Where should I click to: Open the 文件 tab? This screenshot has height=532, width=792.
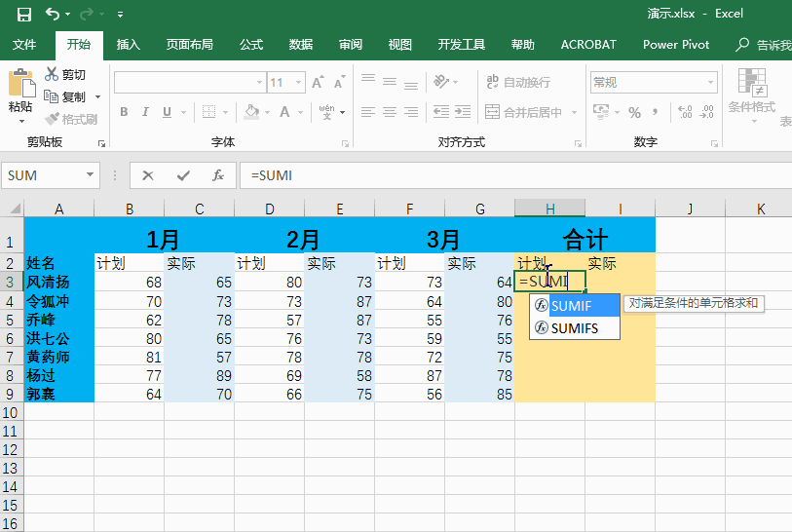tap(24, 45)
